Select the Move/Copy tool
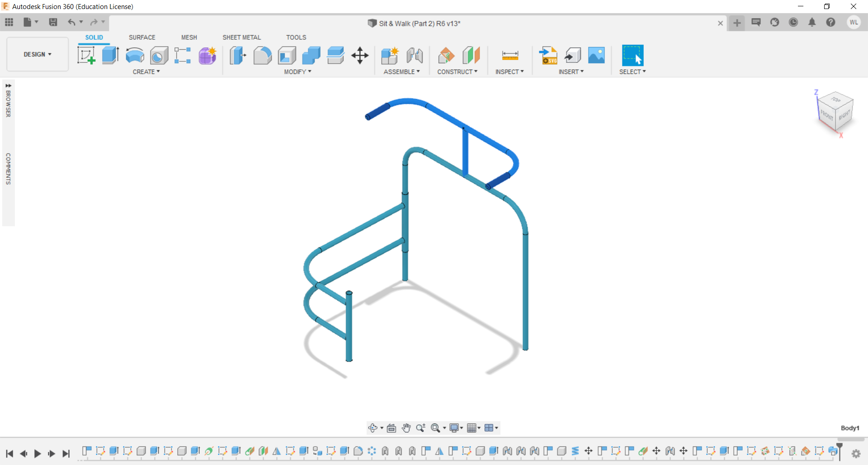Image resolution: width=868 pixels, height=465 pixels. tap(360, 55)
